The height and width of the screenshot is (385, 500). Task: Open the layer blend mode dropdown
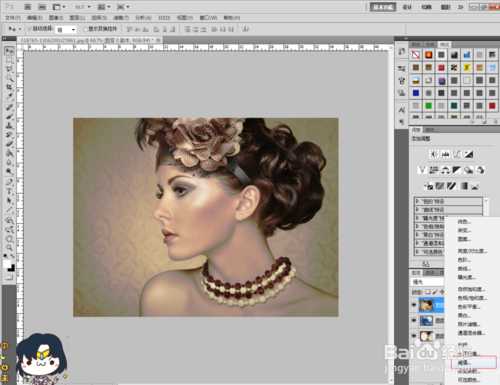[428, 282]
